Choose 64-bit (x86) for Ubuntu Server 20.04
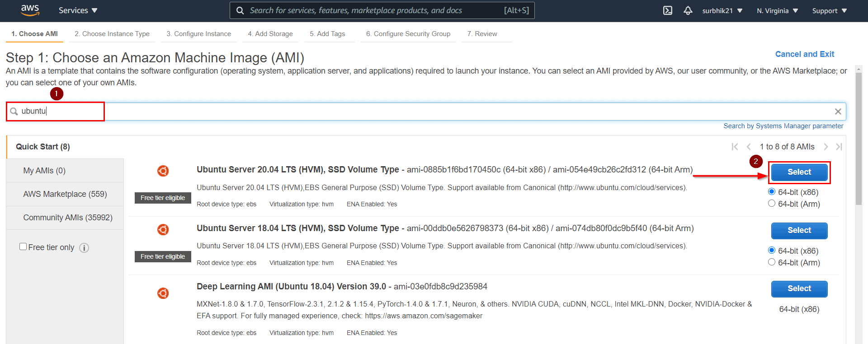 tap(772, 191)
